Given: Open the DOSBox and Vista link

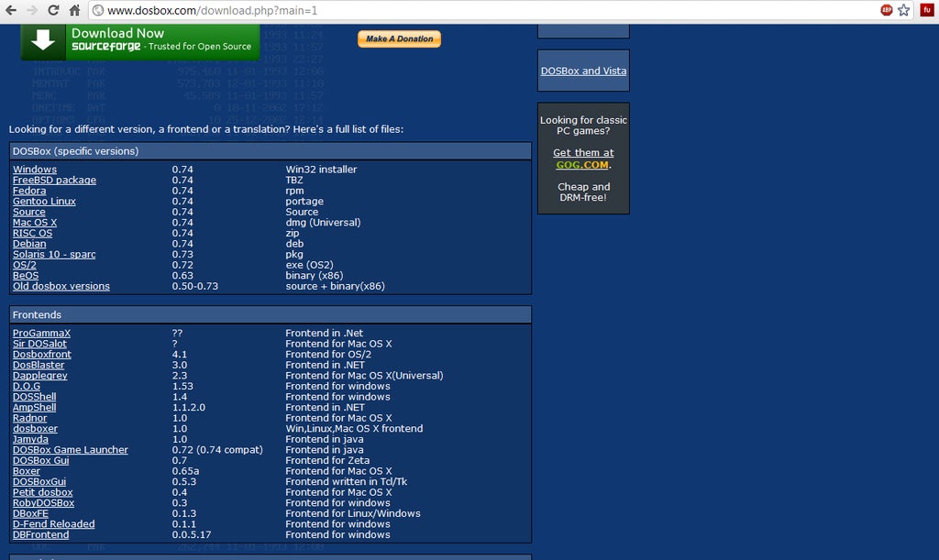Looking at the screenshot, I should click(x=583, y=71).
